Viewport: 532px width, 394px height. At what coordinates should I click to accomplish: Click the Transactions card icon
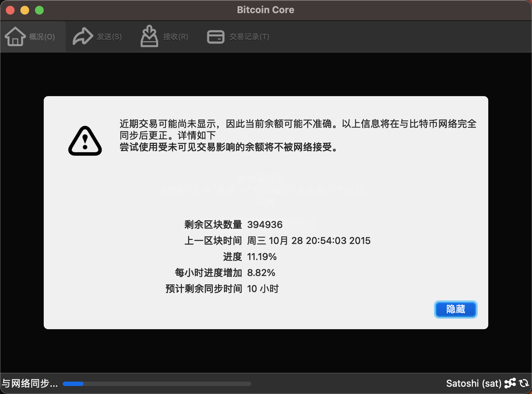coord(216,37)
